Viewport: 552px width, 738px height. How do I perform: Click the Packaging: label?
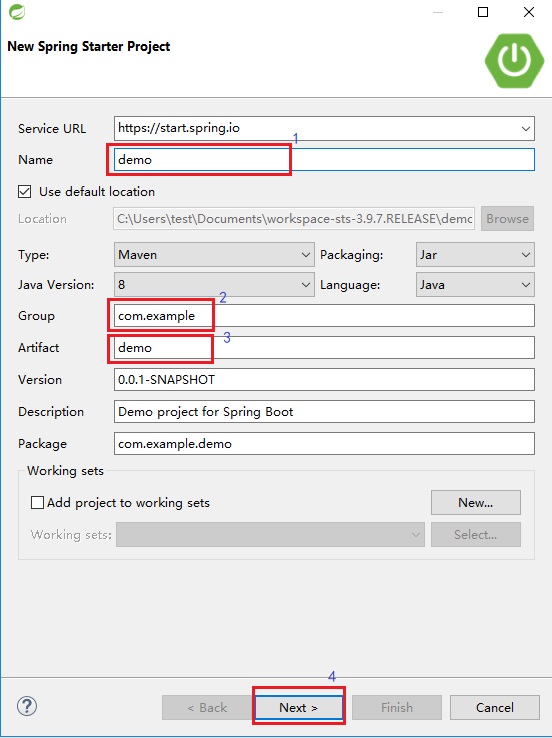pyautogui.click(x=352, y=255)
